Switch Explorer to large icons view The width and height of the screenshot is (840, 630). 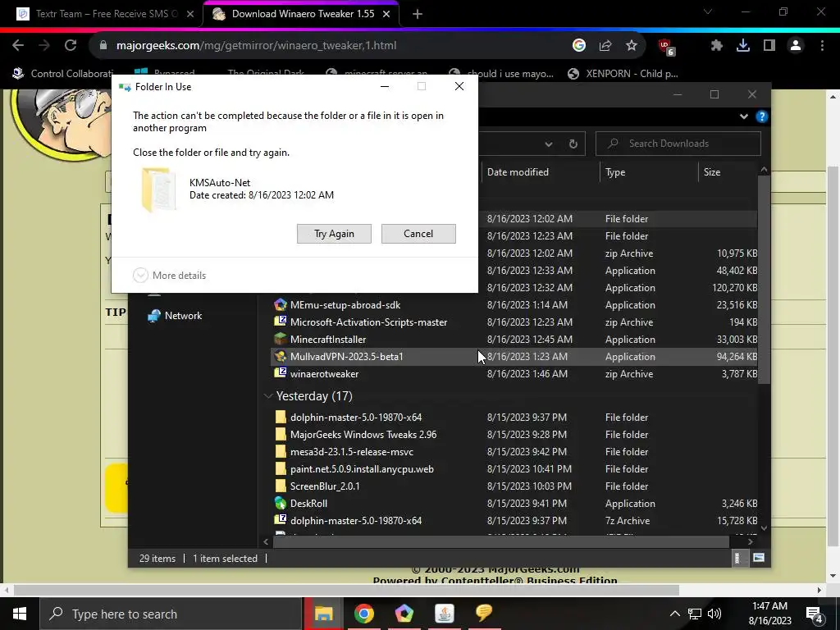(x=759, y=558)
